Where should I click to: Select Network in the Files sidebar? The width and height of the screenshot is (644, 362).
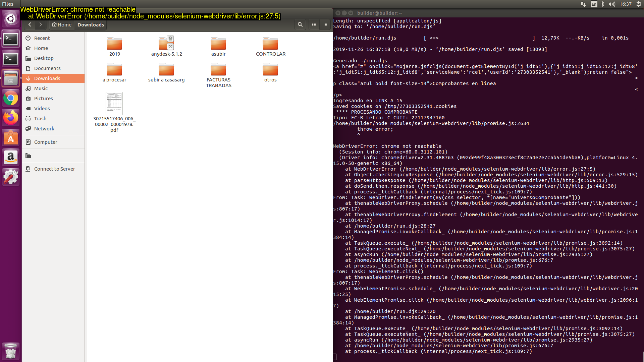pos(54,129)
